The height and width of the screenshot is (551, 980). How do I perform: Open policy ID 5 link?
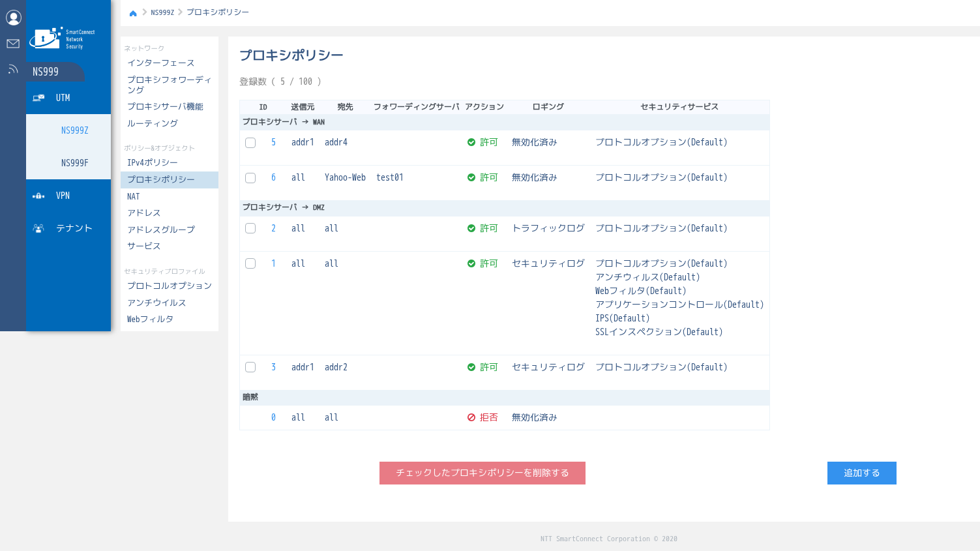[273, 142]
